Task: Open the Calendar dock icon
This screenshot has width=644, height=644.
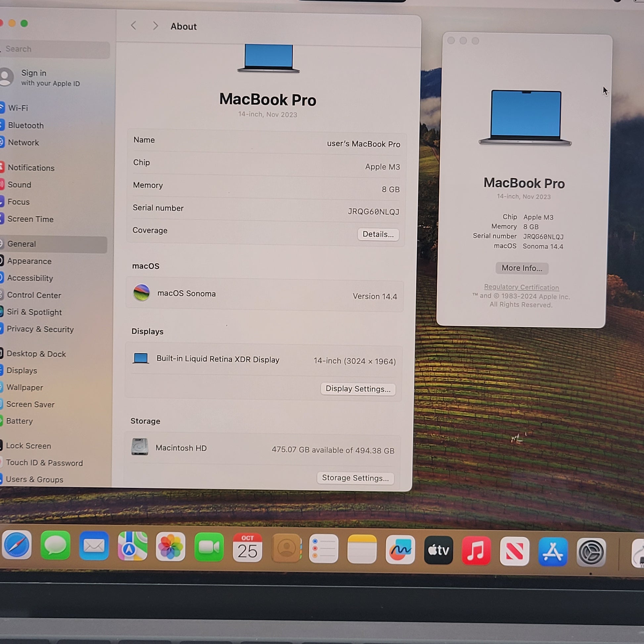Action: pyautogui.click(x=247, y=548)
